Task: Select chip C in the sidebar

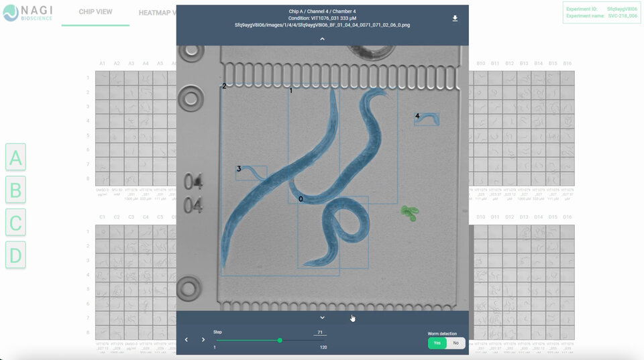Action: point(15,223)
